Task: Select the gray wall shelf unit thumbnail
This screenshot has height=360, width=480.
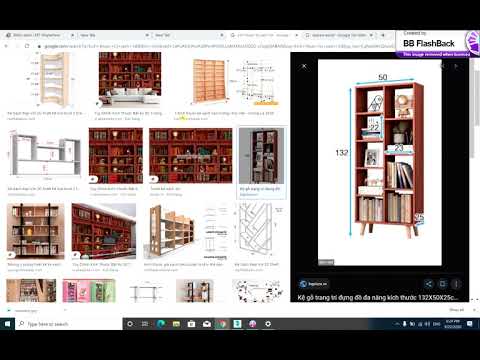Action: [44, 155]
